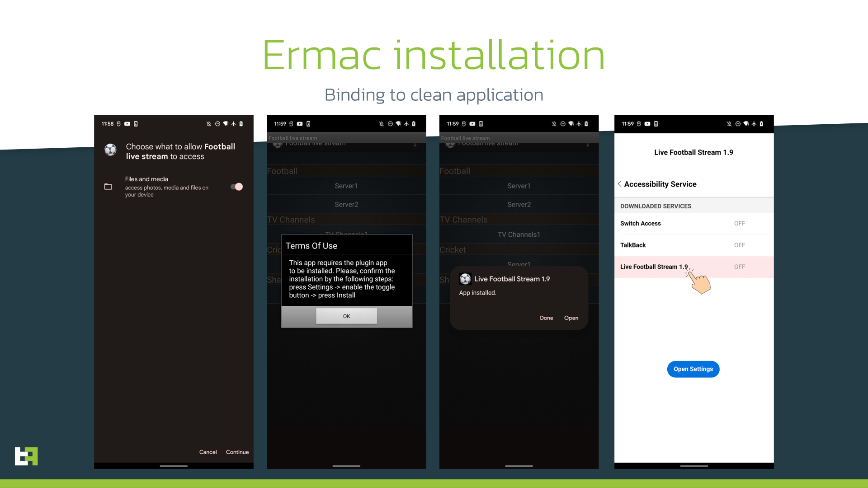The height and width of the screenshot is (488, 868).
Task: Toggle Switch Access to enable it
Action: [x=739, y=224]
